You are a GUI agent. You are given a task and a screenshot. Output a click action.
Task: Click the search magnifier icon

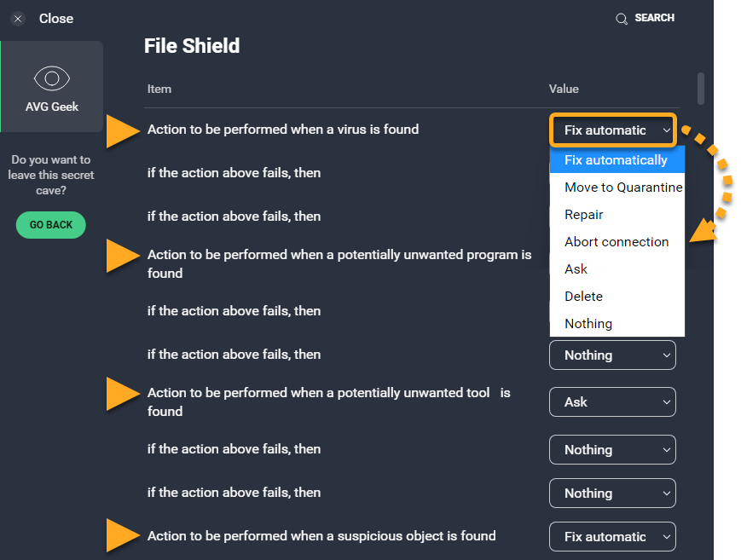622,19
